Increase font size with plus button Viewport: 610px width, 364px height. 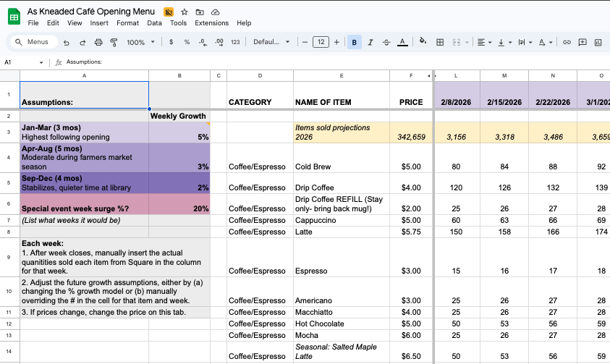click(x=337, y=42)
